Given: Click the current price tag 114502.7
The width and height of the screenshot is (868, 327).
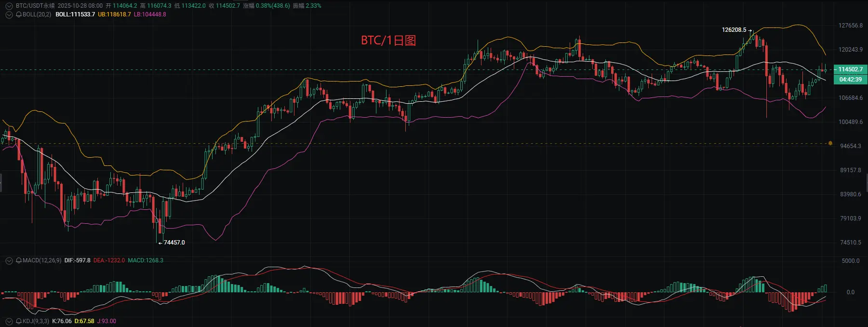Looking at the screenshot, I should click(x=851, y=69).
